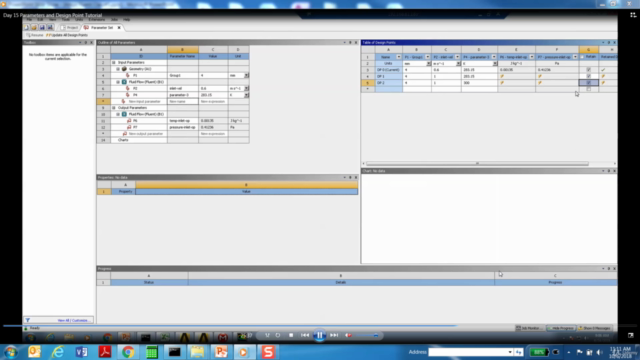This screenshot has width=640, height=360.
Task: Click the New input parameter icon
Action: 123,101
